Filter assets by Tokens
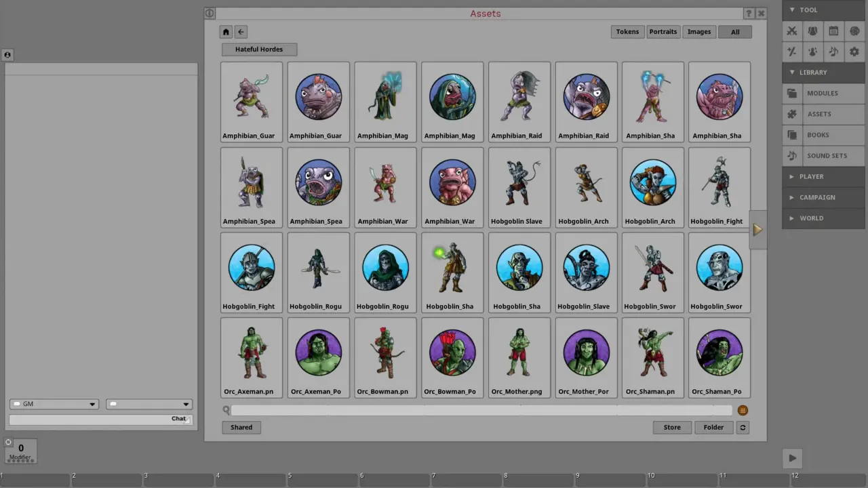The image size is (868, 488). pos(627,32)
